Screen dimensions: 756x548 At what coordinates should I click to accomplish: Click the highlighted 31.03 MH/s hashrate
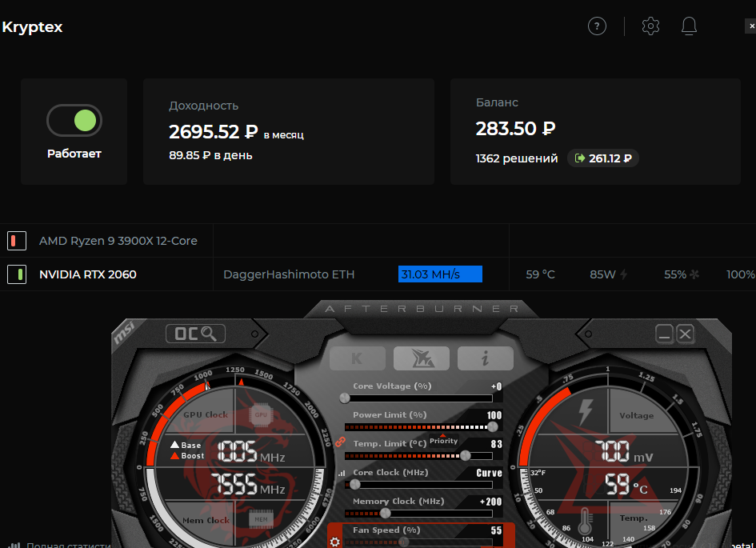[440, 274]
